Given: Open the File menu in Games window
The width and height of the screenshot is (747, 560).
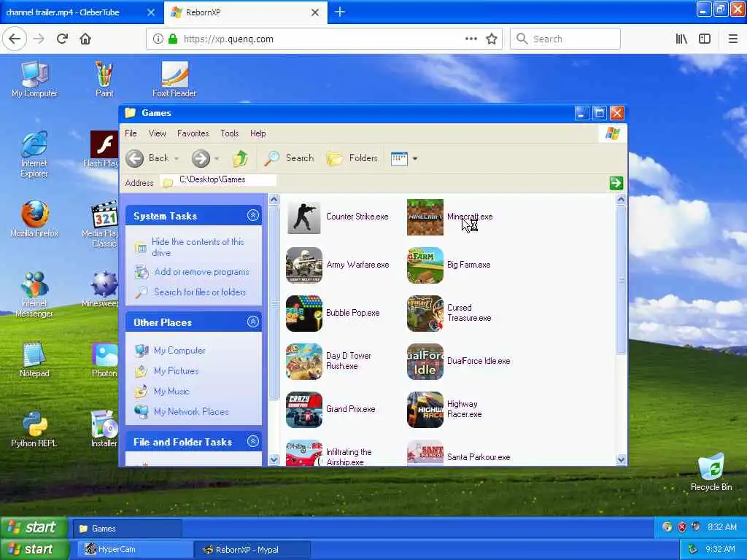Looking at the screenshot, I should pos(131,133).
